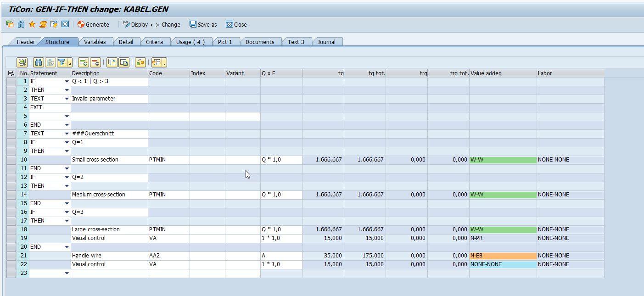Click the select-all rows corner button
The image size is (644, 296).
point(11,73)
